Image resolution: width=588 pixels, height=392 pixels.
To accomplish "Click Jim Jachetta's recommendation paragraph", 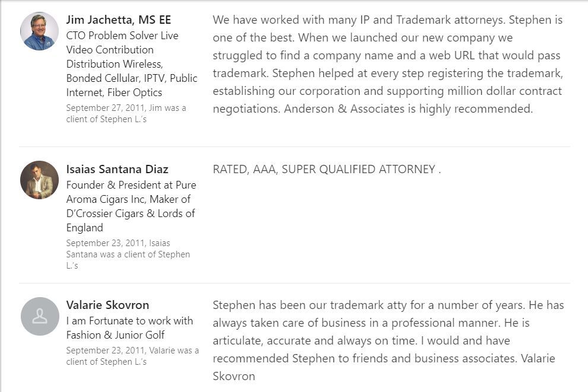I will pyautogui.click(x=388, y=64).
